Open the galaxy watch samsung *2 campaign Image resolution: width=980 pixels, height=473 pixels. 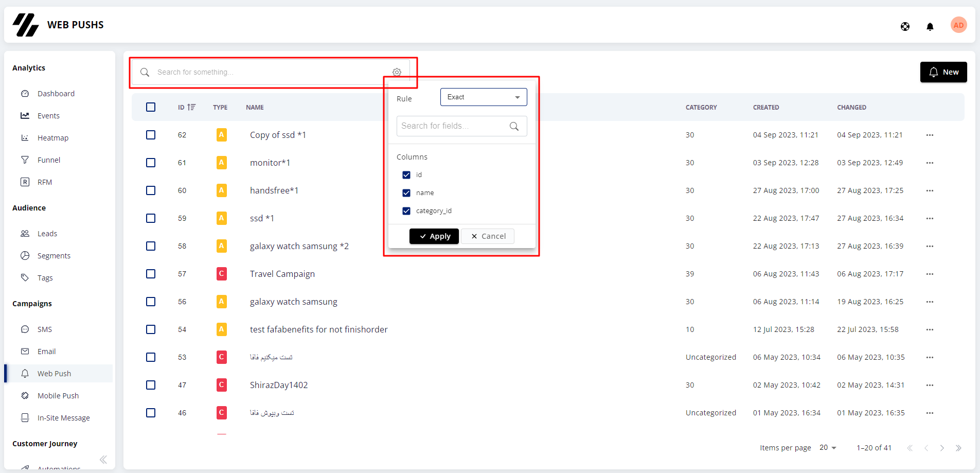click(x=299, y=246)
